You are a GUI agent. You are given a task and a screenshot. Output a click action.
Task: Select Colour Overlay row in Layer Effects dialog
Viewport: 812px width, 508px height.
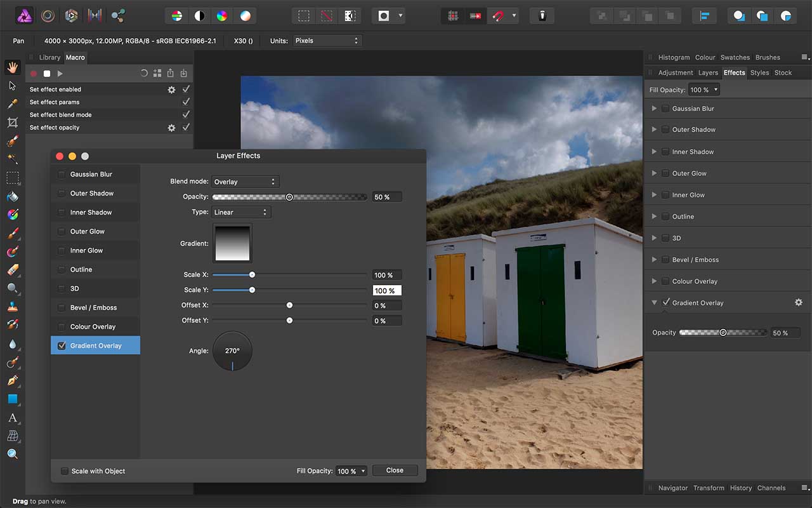click(x=96, y=326)
